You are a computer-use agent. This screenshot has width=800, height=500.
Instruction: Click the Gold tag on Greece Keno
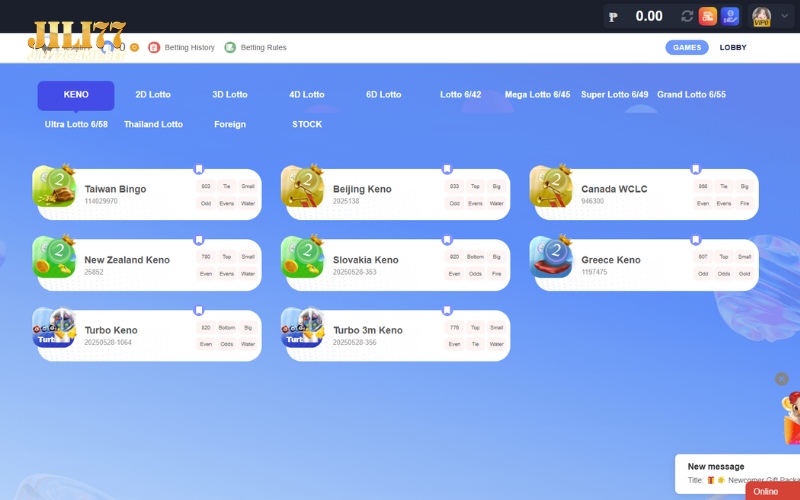coord(744,273)
